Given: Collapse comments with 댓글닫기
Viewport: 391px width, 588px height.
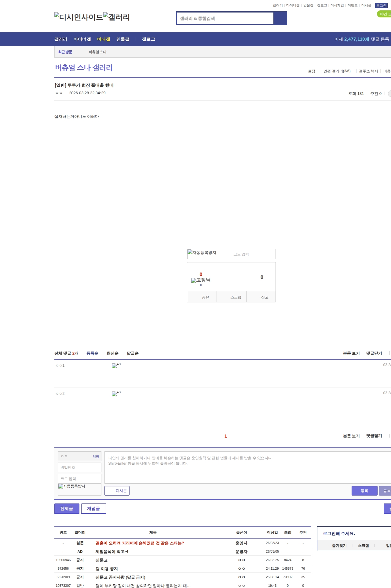Looking at the screenshot, I should [x=374, y=353].
